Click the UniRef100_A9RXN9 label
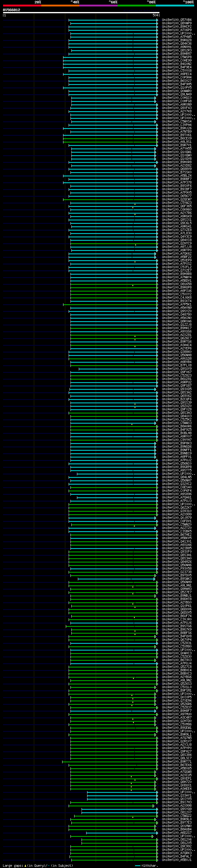This screenshot has height=868, width=197. coord(177,104)
